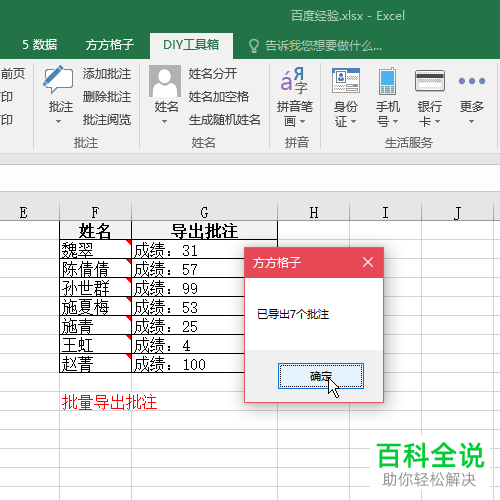Viewport: 500px width, 500px height.
Task: Click the 已导出7个批注 message text
Action: (293, 314)
